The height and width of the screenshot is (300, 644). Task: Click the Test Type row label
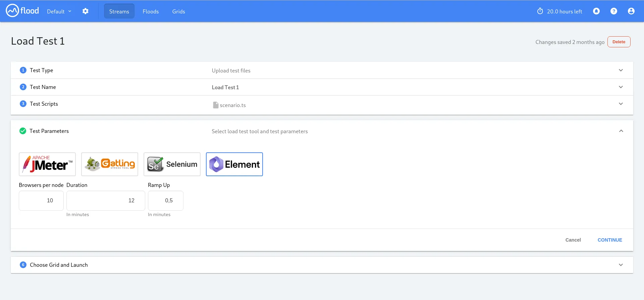[41, 70]
